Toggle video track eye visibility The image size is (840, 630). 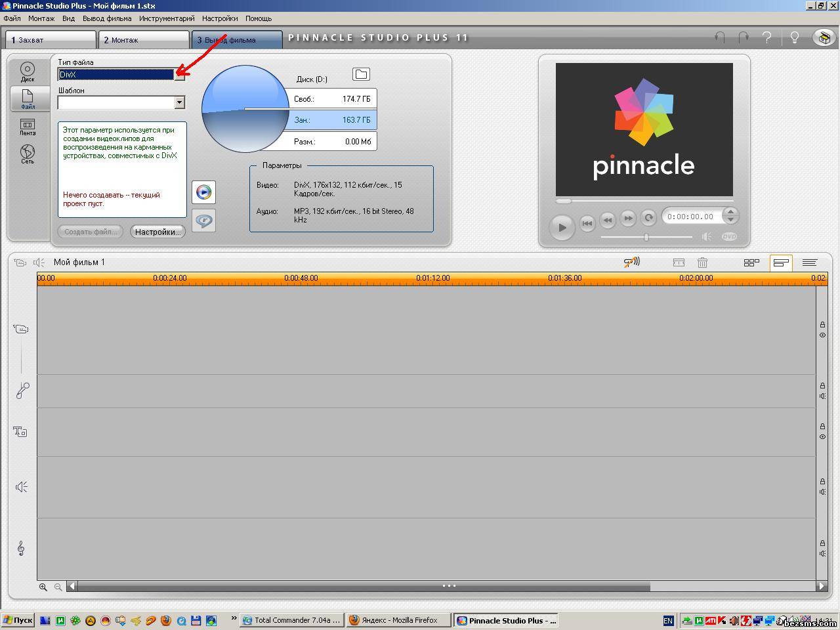click(822, 335)
